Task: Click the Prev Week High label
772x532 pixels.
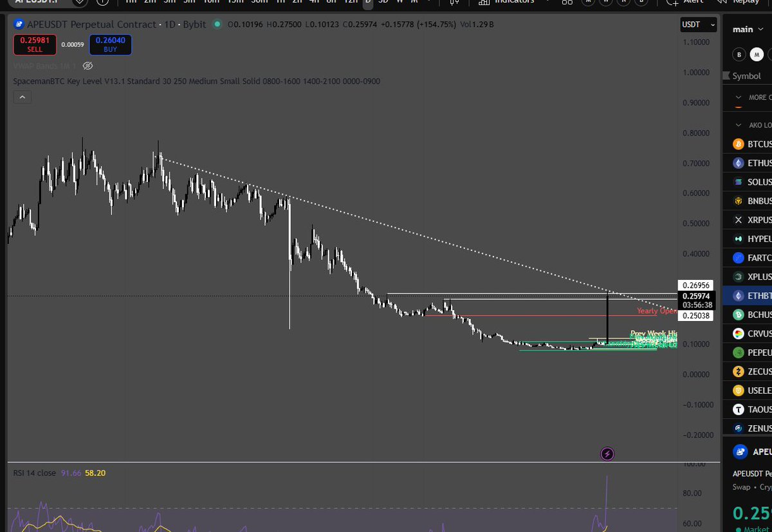Action: tap(654, 334)
